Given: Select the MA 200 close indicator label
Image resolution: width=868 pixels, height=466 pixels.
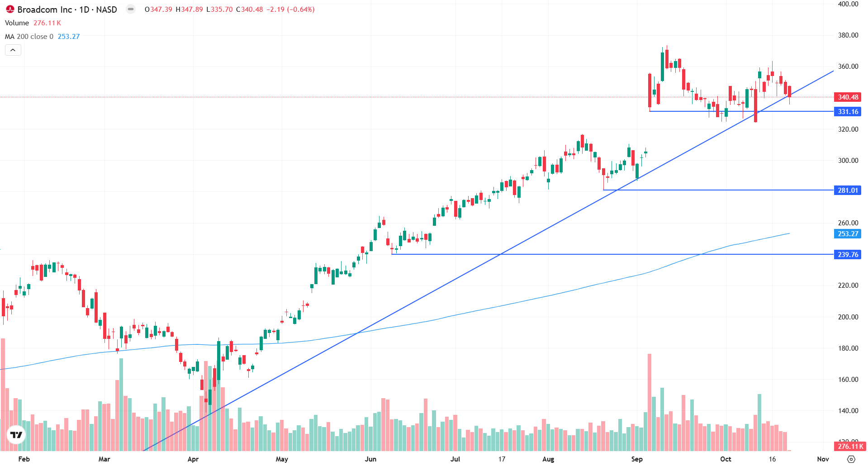Looking at the screenshot, I should (29, 37).
